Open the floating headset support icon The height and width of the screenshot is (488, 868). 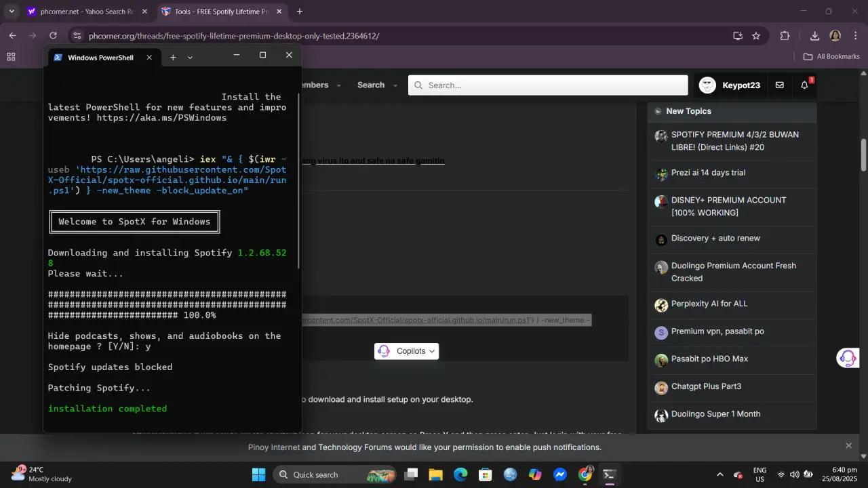pyautogui.click(x=848, y=358)
